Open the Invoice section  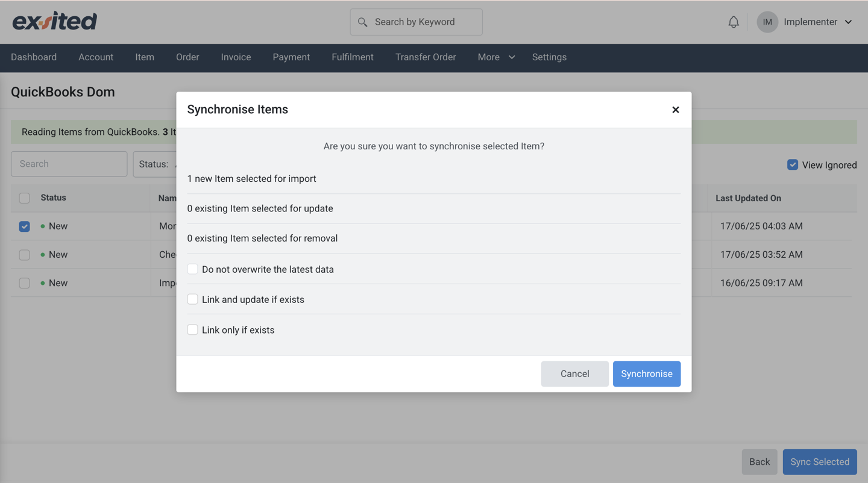[x=236, y=57]
